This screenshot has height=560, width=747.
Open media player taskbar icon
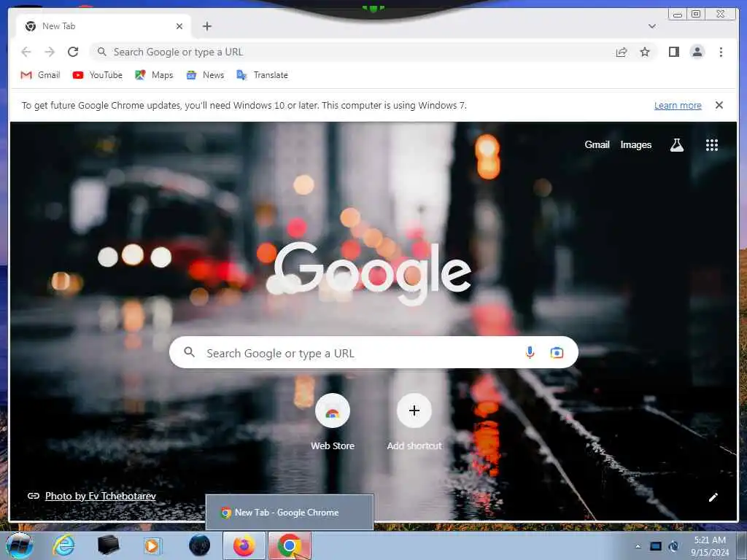153,545
